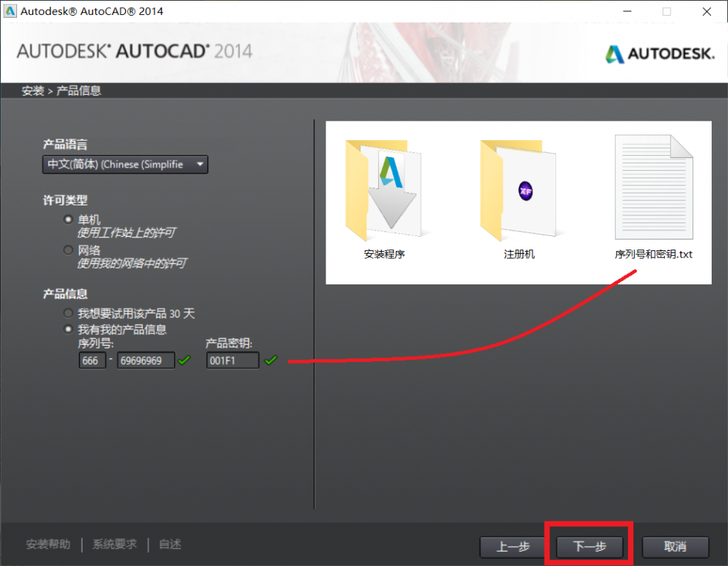728x566 pixels.
Task: Click the serial number field containing 666
Action: 92,361
